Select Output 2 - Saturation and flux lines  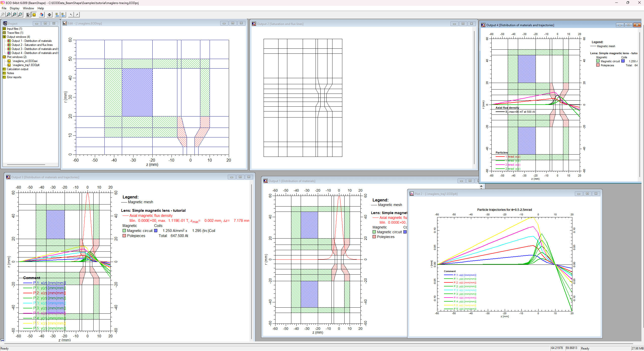click(x=32, y=45)
